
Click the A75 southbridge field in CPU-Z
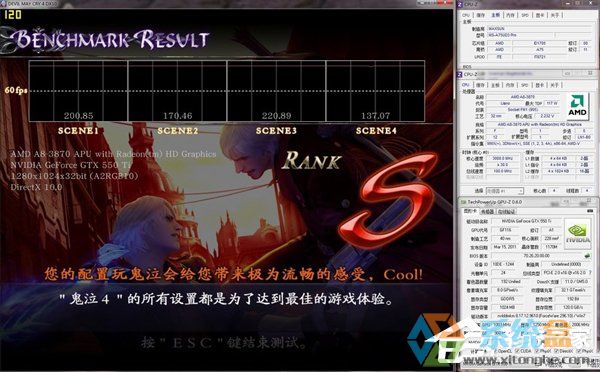pos(540,50)
